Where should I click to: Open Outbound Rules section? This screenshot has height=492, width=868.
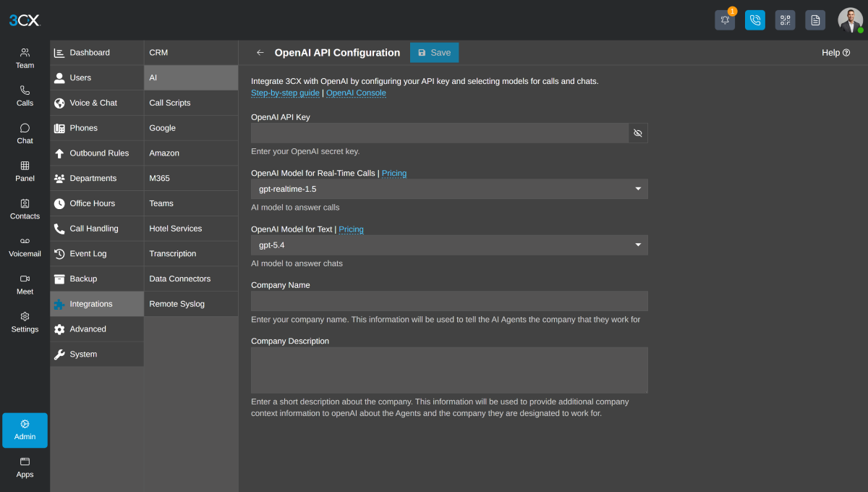[x=97, y=153]
